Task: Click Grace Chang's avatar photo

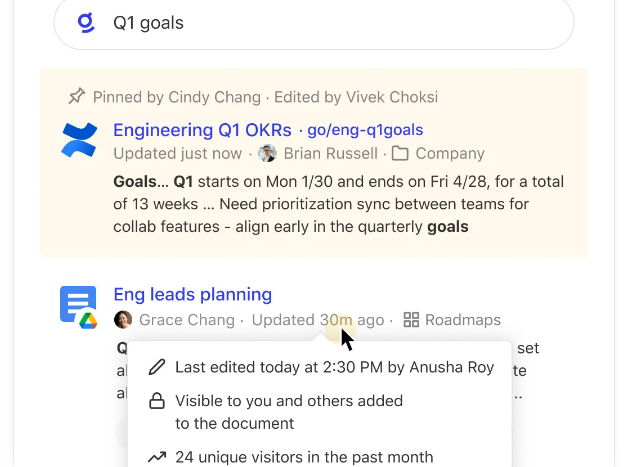Action: point(123,320)
